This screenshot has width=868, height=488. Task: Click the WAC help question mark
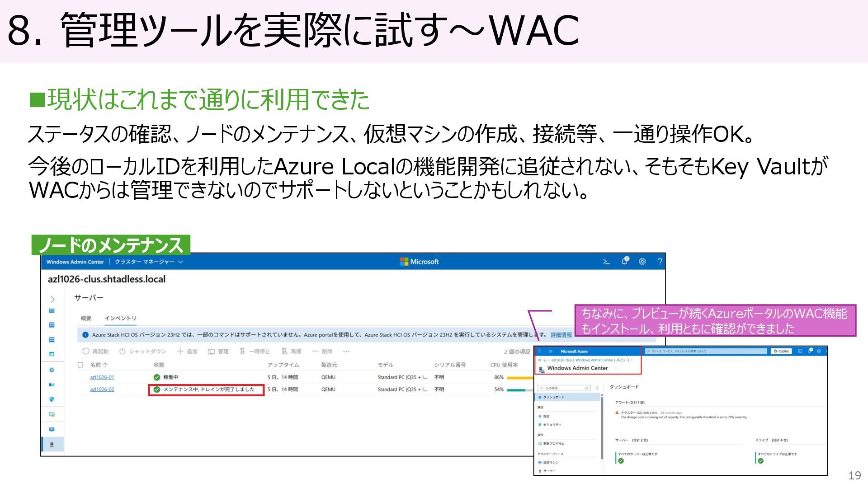tap(660, 262)
